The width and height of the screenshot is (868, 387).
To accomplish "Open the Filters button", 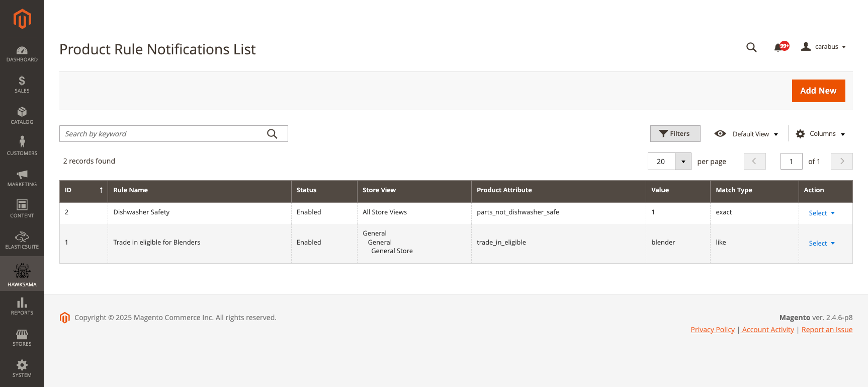I will 675,134.
